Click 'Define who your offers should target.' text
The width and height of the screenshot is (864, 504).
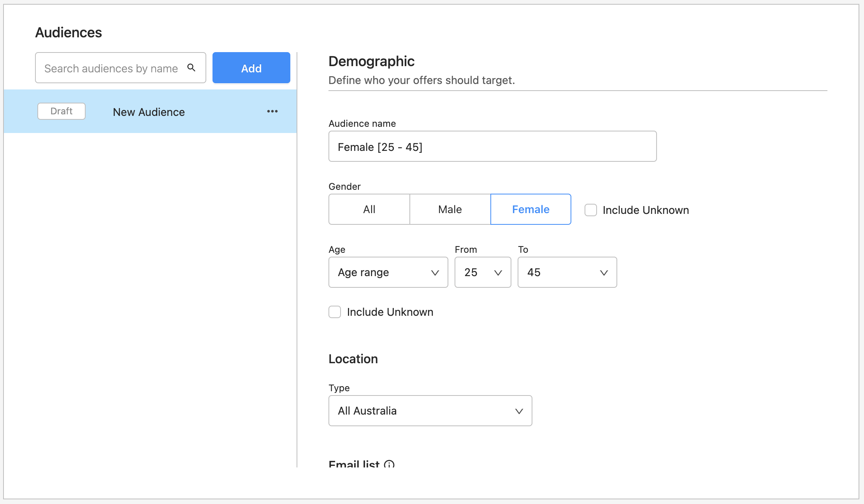pos(422,80)
